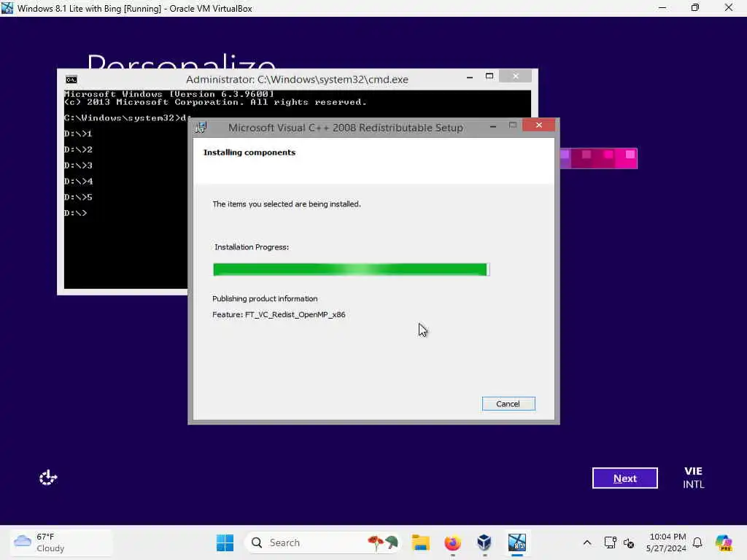The height and width of the screenshot is (560, 747).
Task: Maximize the cmd.exe window
Action: coord(489,76)
